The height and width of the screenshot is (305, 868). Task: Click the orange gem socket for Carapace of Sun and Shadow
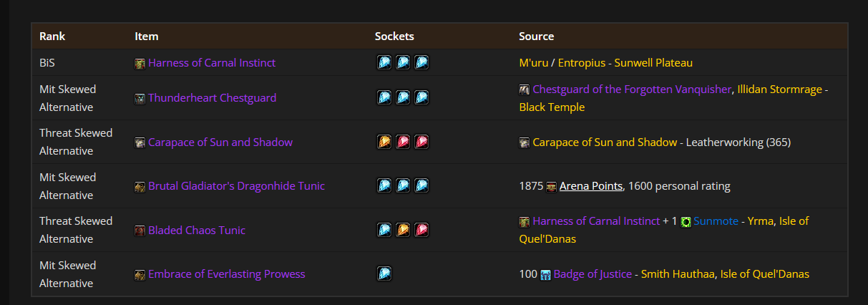coord(384,142)
